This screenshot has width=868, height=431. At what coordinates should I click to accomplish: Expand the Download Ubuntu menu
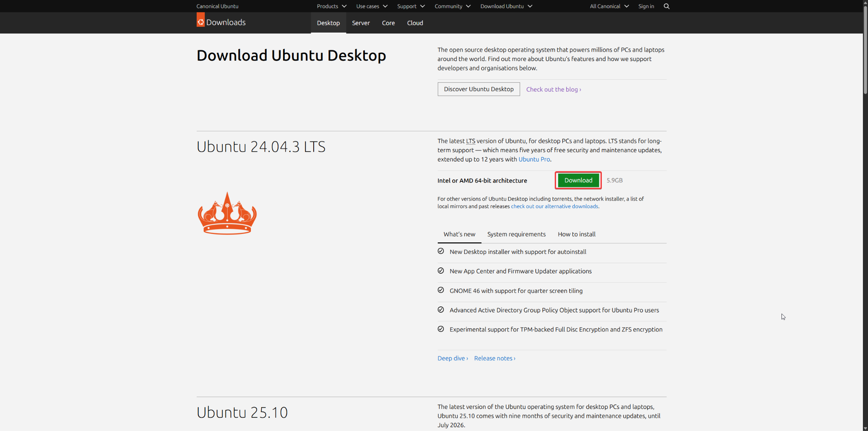tap(506, 6)
